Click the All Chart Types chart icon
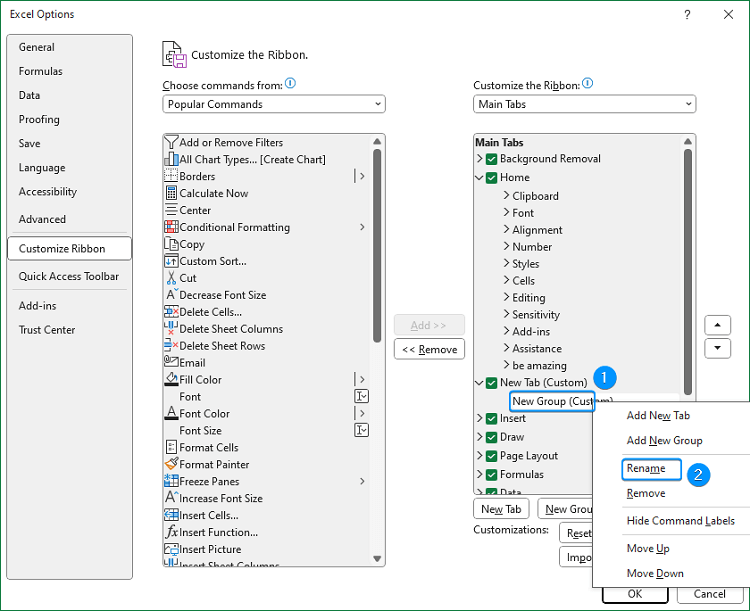Screen dimensions: 750x611 (171, 159)
